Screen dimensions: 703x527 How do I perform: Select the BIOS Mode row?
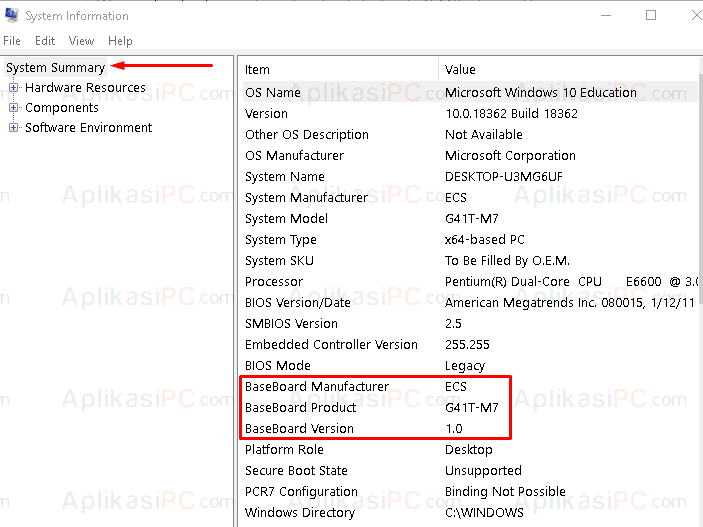(470, 366)
